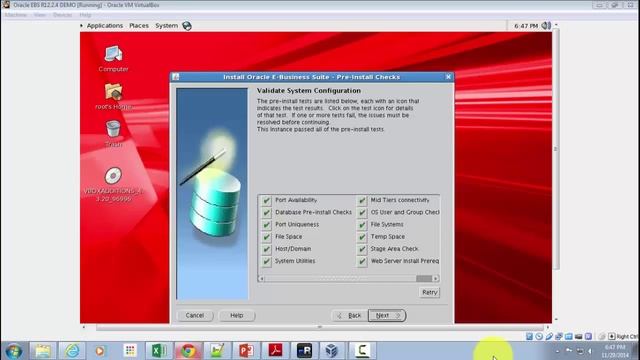The height and width of the screenshot is (360, 640).
Task: Open VirtualBox Devices menu
Action: pyautogui.click(x=62, y=15)
